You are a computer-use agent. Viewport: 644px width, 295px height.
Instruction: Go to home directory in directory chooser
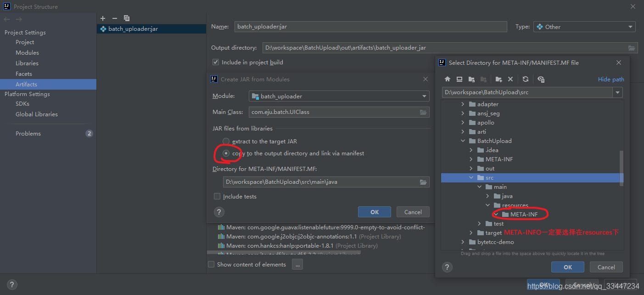tap(448, 79)
